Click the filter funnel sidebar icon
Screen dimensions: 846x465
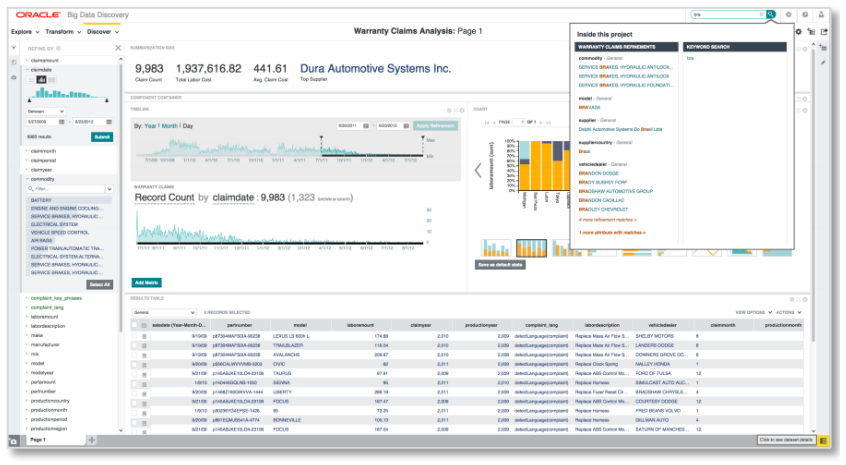[13, 47]
